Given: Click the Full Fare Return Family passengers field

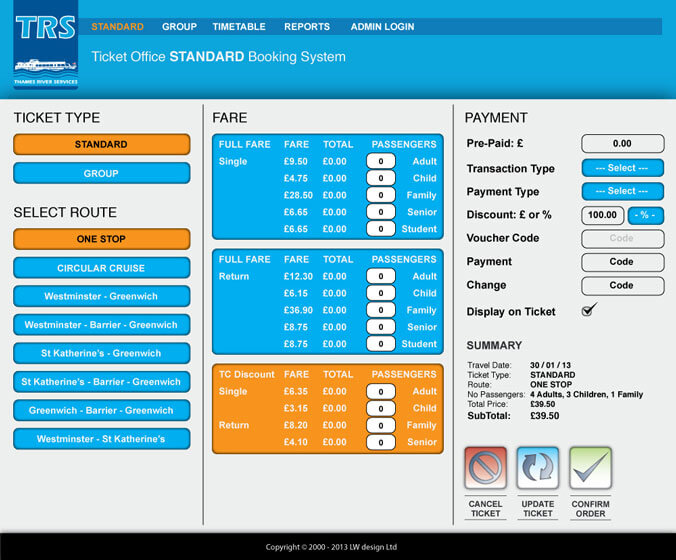Looking at the screenshot, I should (x=381, y=310).
